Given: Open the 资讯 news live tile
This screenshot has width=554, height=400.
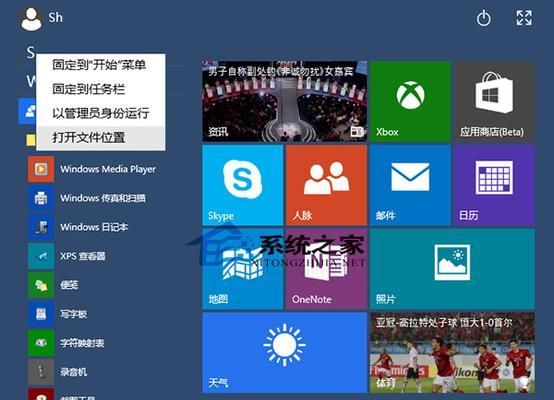Looking at the screenshot, I should click(x=284, y=101).
